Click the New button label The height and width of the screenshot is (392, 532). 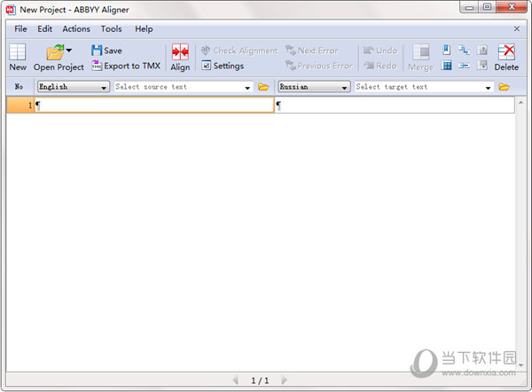pyautogui.click(x=18, y=67)
